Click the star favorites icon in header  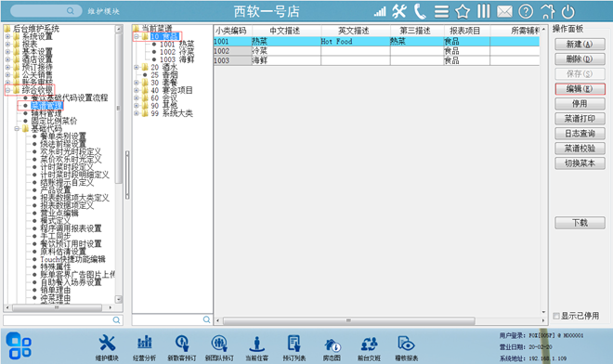click(x=463, y=12)
